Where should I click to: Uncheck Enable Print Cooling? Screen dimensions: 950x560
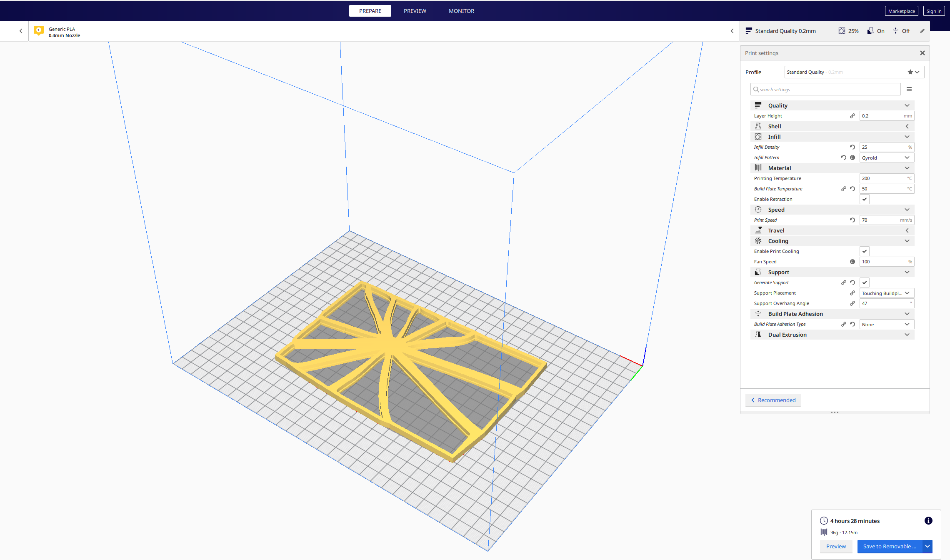click(865, 251)
